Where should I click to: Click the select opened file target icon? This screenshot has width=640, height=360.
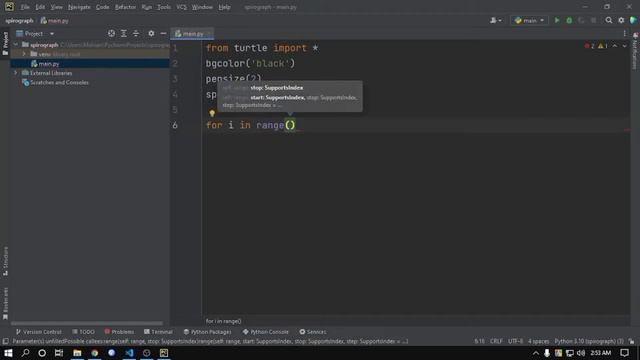point(111,33)
